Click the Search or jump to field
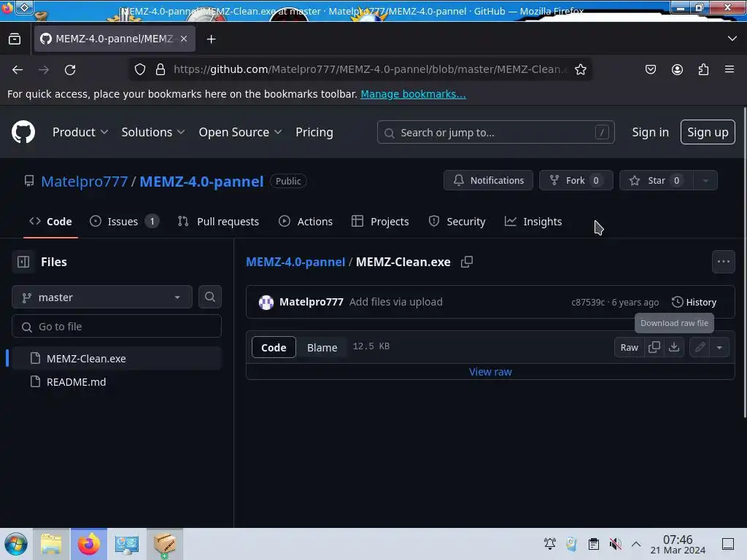This screenshot has height=560, width=747. (495, 133)
